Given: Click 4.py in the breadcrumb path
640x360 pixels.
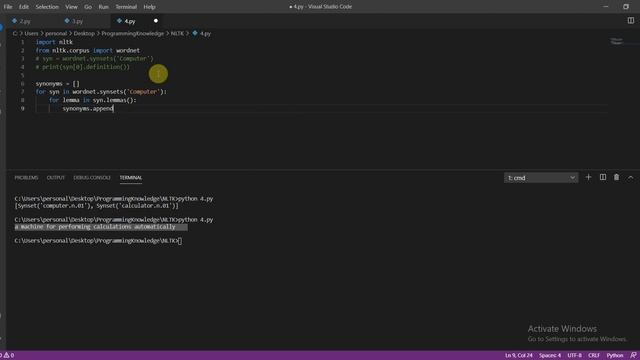Looking at the screenshot, I should (x=205, y=33).
